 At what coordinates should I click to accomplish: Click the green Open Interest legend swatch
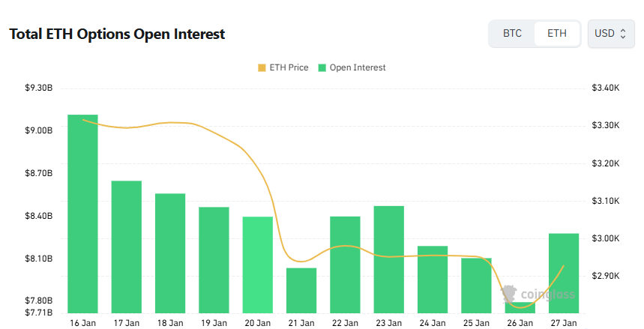tap(322, 67)
